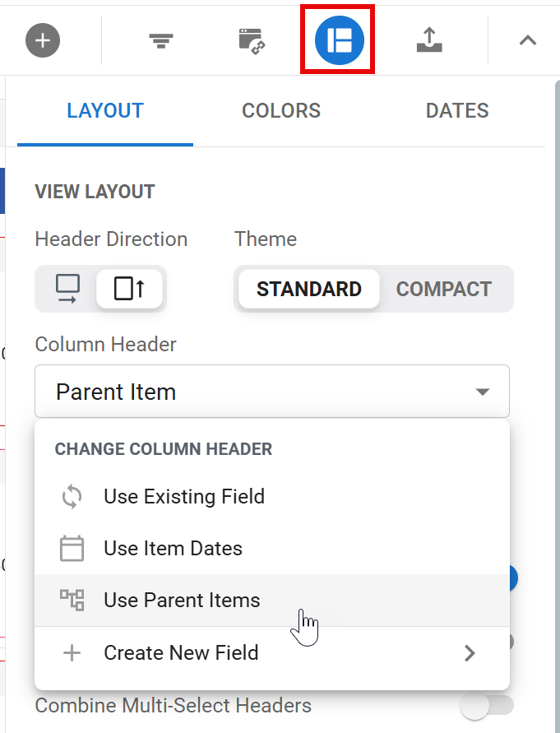
Task: Click the export/share icon in the toolbar
Action: (429, 39)
